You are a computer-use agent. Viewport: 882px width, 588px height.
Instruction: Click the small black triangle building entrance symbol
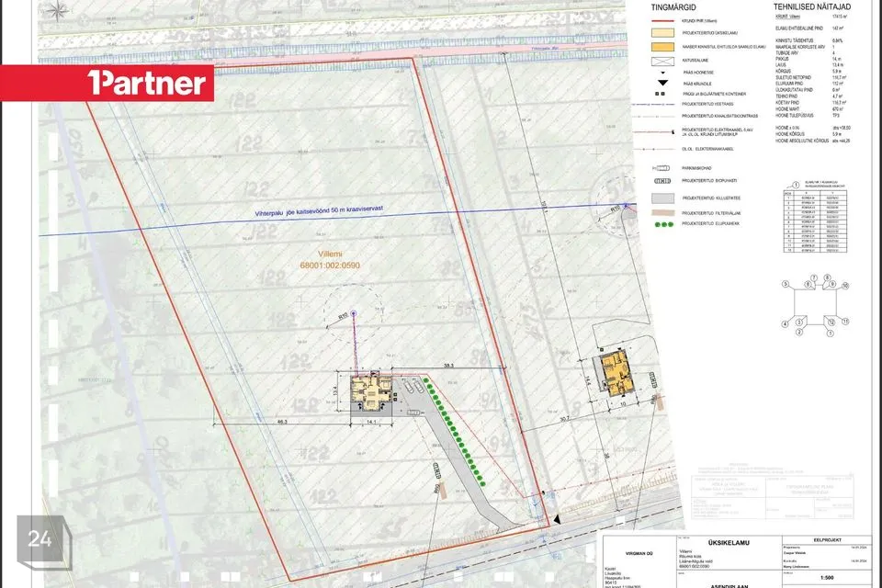[662, 73]
